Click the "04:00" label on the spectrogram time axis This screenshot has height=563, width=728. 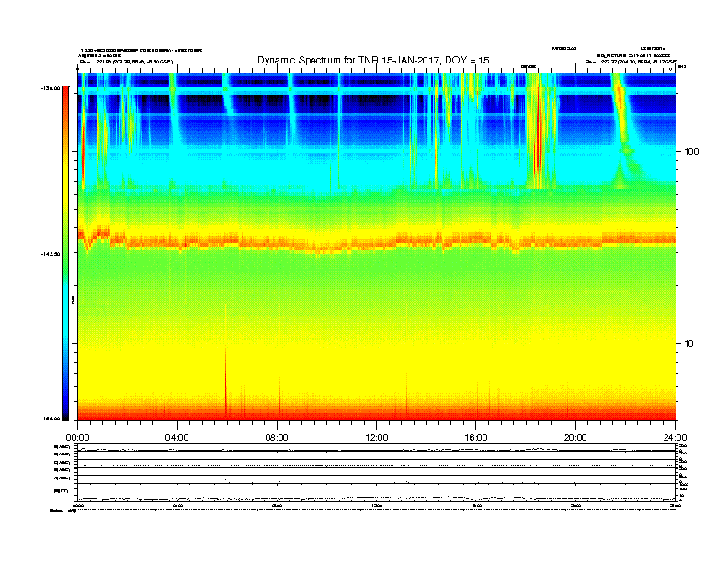coord(176,438)
